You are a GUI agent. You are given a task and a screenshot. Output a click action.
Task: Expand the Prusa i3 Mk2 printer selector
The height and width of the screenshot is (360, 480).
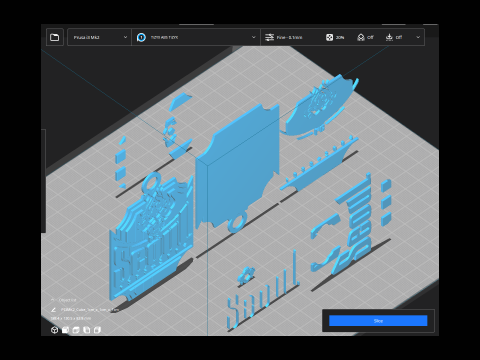coord(99,37)
